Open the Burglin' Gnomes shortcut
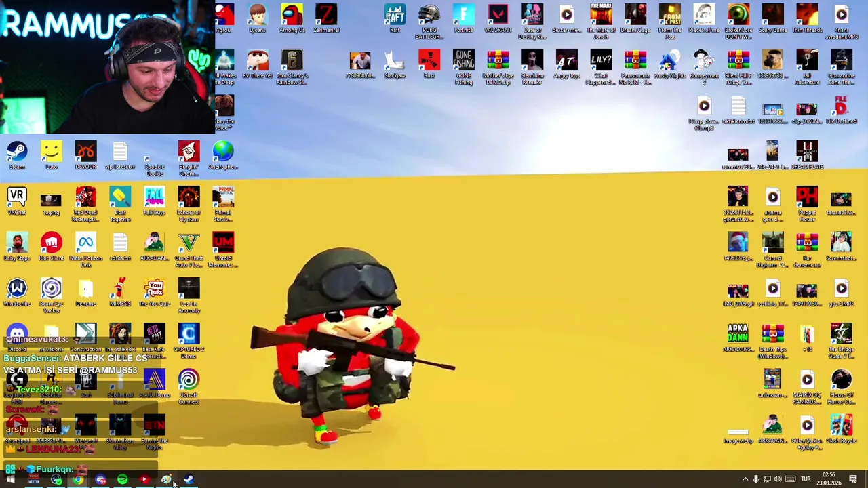The image size is (868, 488). pos(189,159)
